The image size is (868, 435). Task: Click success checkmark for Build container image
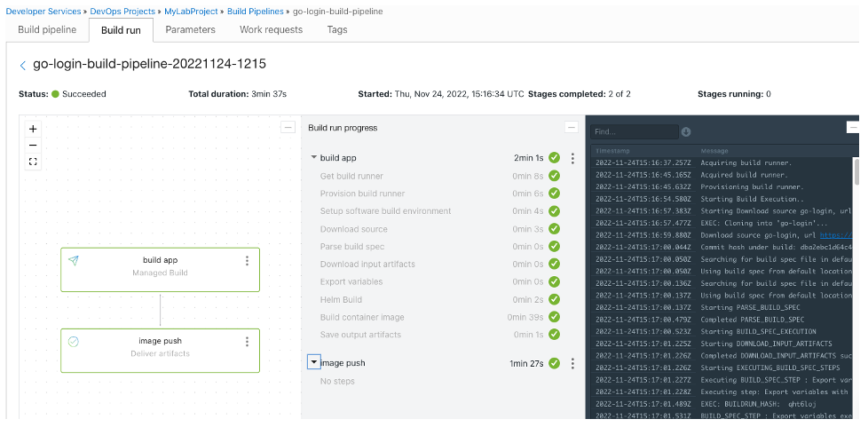554,317
